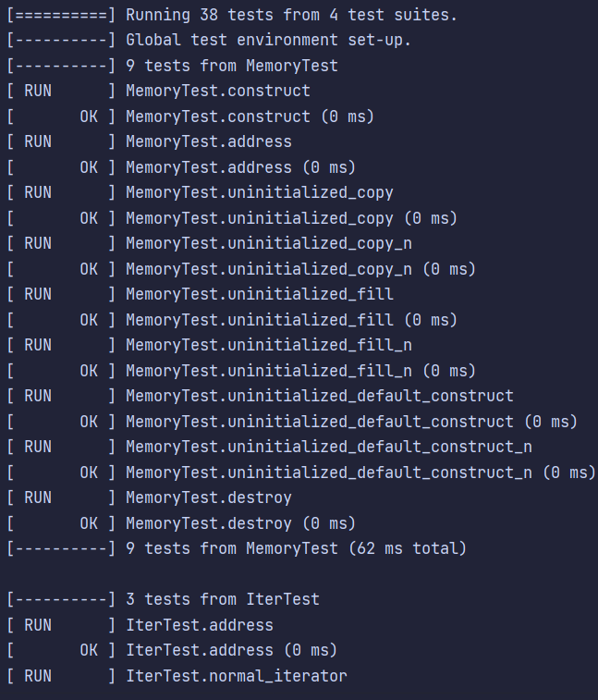Select the RUN line for MemoryTest.destroy
The height and width of the screenshot is (700, 598).
click(150, 498)
